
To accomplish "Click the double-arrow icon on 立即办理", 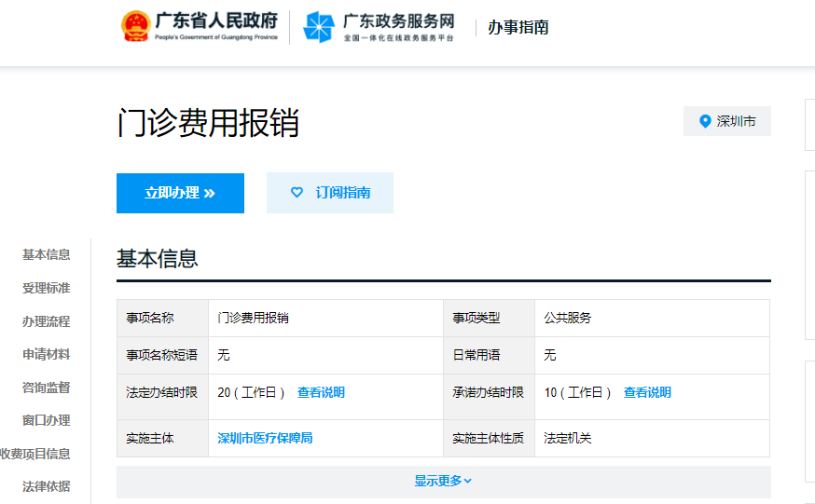I will (210, 194).
